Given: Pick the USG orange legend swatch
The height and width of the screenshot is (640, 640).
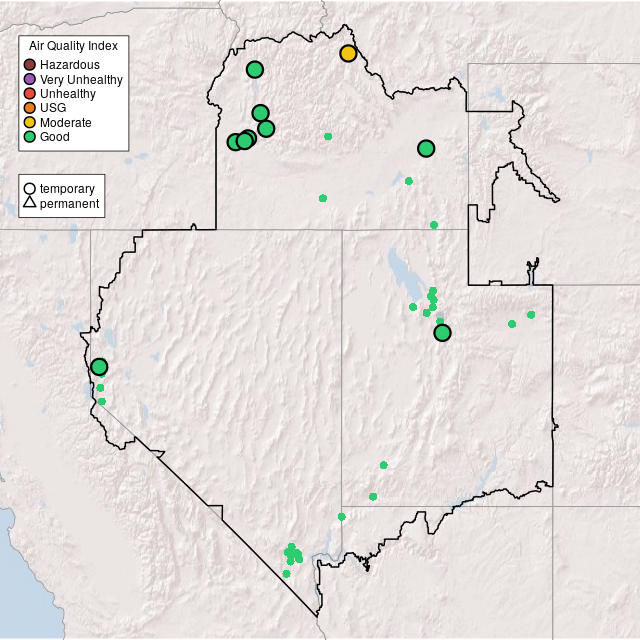Looking at the screenshot, I should pos(30,108).
